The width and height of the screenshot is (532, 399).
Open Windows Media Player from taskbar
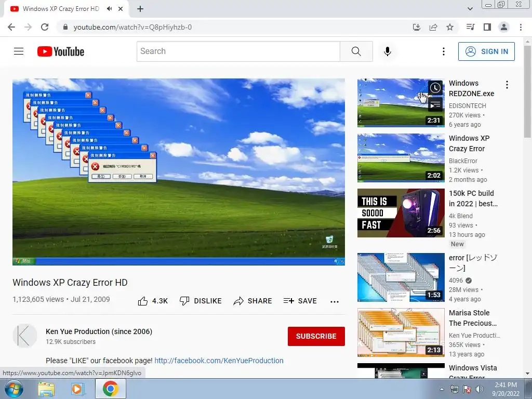(x=78, y=389)
